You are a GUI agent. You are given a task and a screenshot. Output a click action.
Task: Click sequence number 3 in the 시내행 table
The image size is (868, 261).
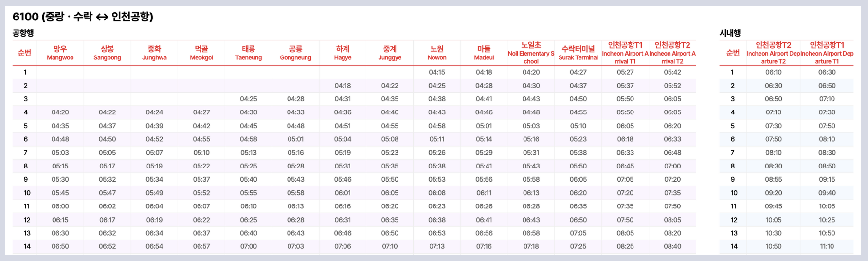point(733,99)
